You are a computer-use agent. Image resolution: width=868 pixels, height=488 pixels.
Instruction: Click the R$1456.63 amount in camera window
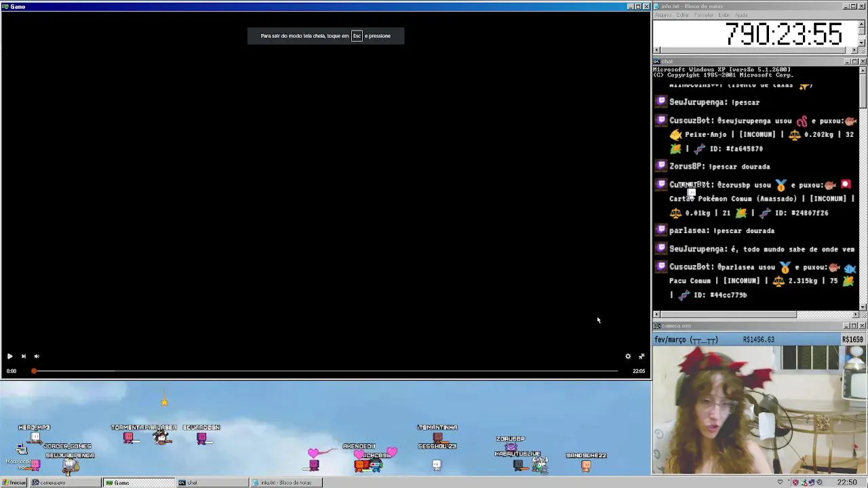click(x=758, y=340)
